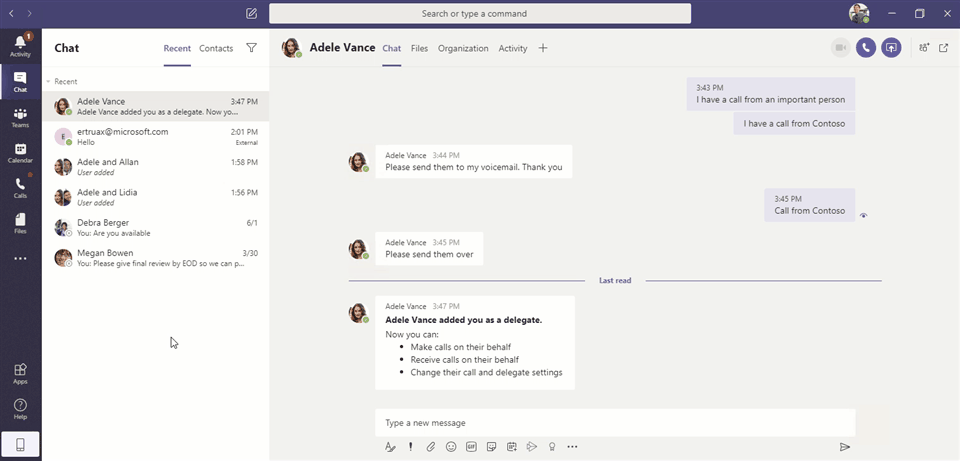Open the Teams section
This screenshot has width=960, height=461.
click(20, 118)
